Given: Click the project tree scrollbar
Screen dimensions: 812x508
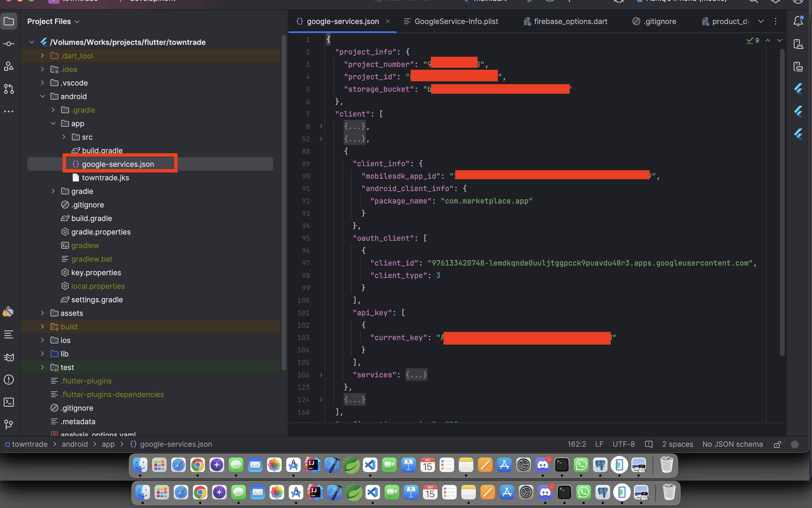Looking at the screenshot, I should [x=284, y=203].
